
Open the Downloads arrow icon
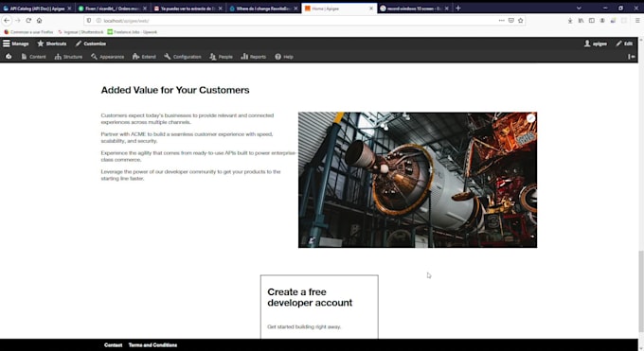pos(570,21)
